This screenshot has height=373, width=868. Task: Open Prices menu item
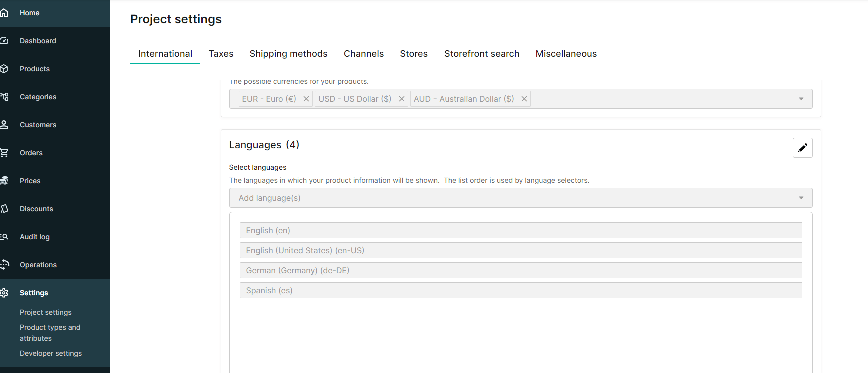(x=30, y=181)
